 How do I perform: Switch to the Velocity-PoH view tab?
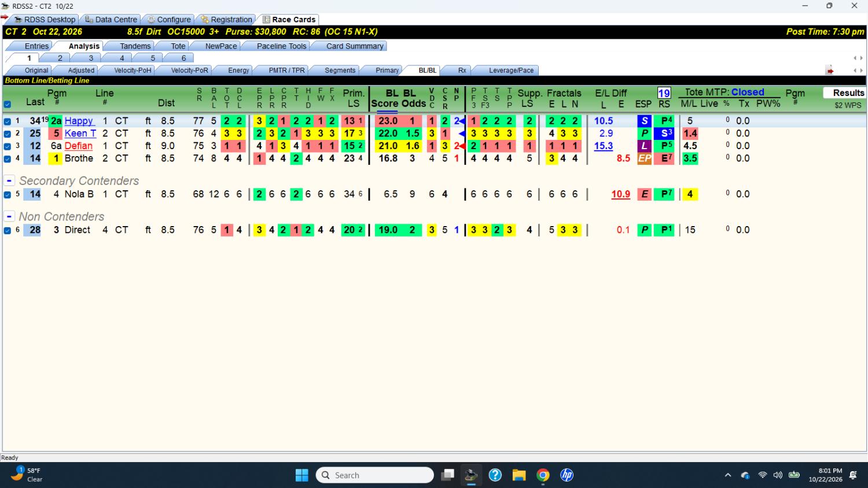(x=133, y=71)
